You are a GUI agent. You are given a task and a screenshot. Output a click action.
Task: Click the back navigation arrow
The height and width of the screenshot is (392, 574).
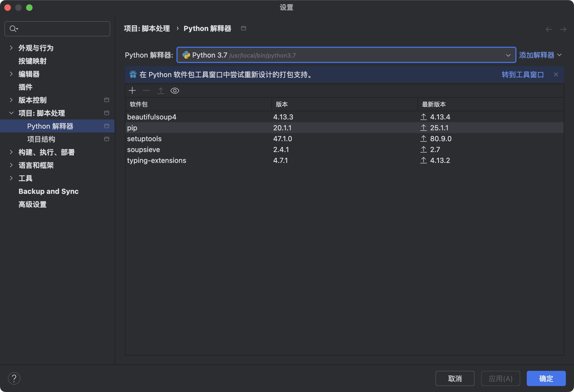point(549,29)
